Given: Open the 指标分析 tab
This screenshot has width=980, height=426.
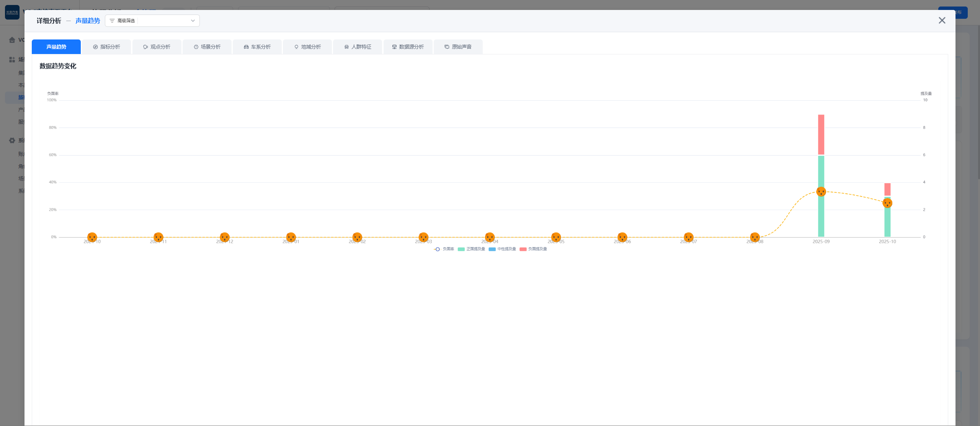Looking at the screenshot, I should 106,47.
